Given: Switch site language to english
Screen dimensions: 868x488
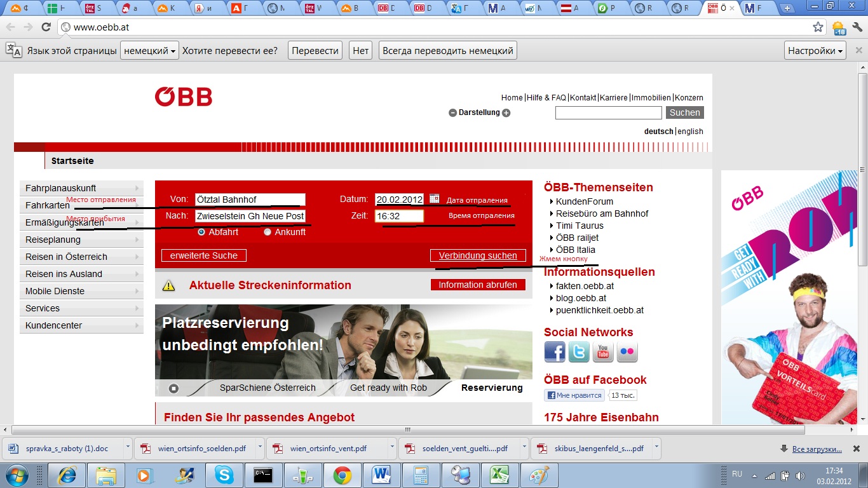Looking at the screenshot, I should [x=690, y=132].
